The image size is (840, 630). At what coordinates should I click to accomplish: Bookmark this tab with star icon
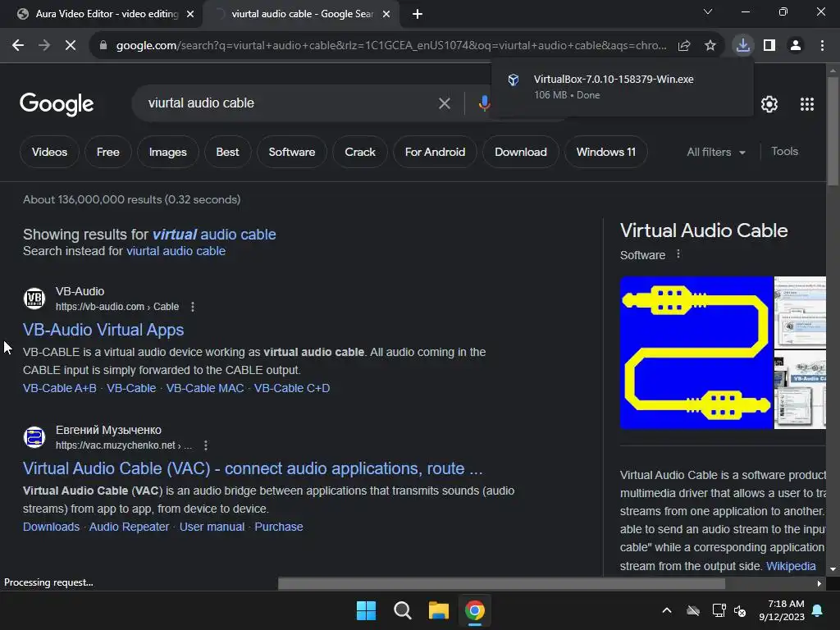(710, 46)
